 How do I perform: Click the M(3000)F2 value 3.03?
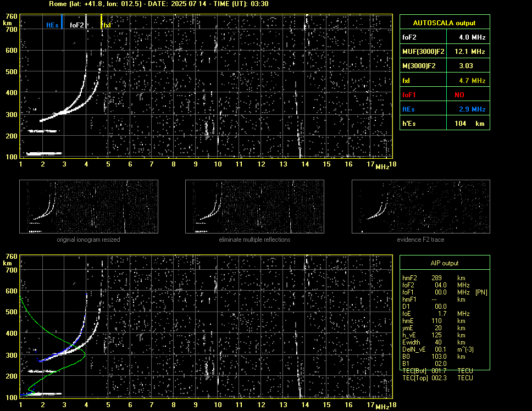pos(466,66)
